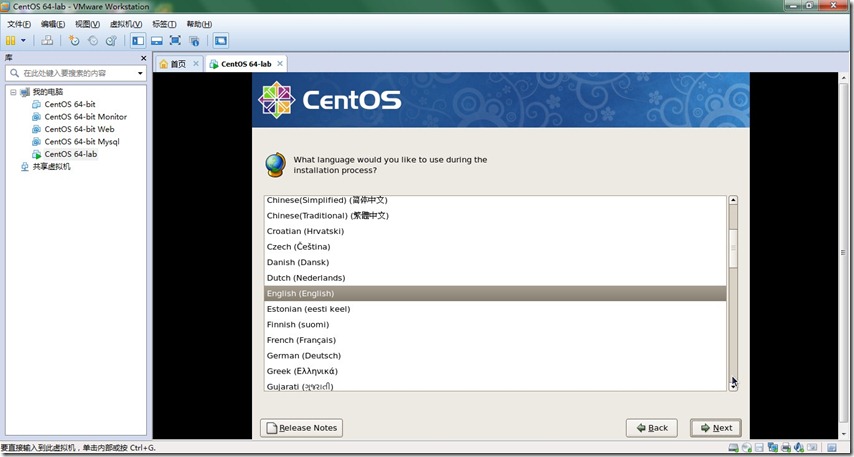Select CentOS 64-bit Monitor VM

86,117
